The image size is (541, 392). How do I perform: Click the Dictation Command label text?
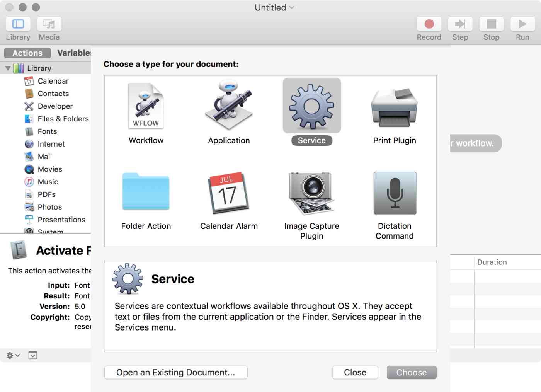point(395,231)
